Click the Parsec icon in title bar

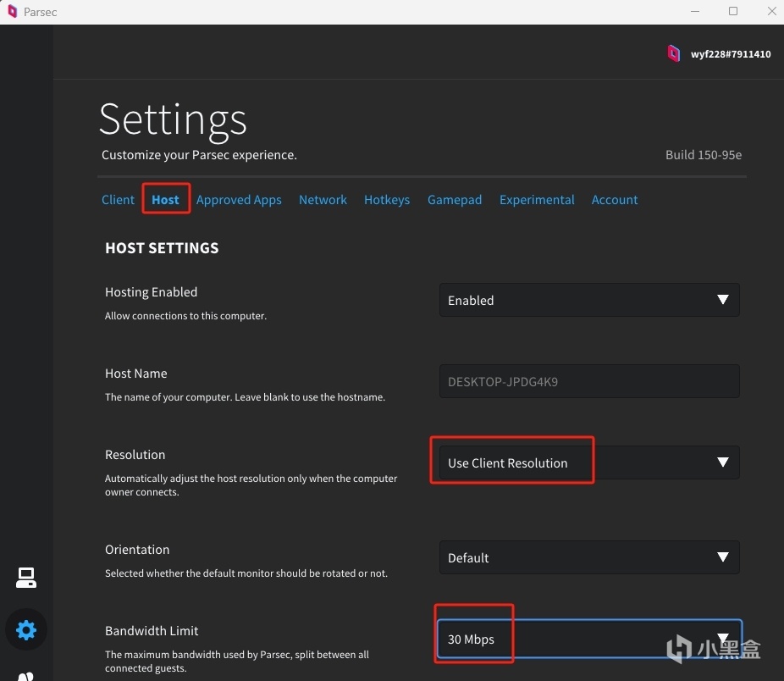(12, 12)
